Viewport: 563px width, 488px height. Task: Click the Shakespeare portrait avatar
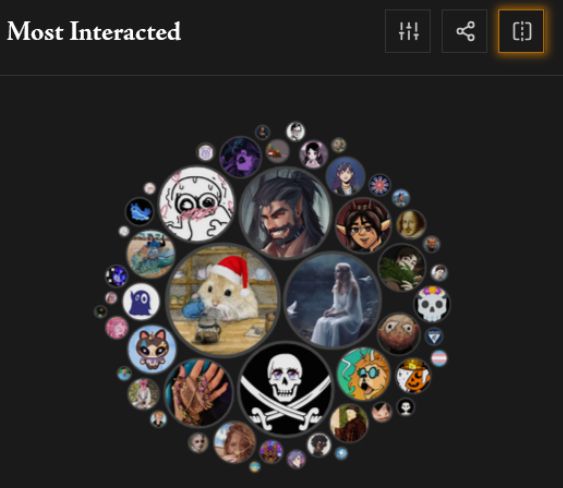click(x=411, y=224)
